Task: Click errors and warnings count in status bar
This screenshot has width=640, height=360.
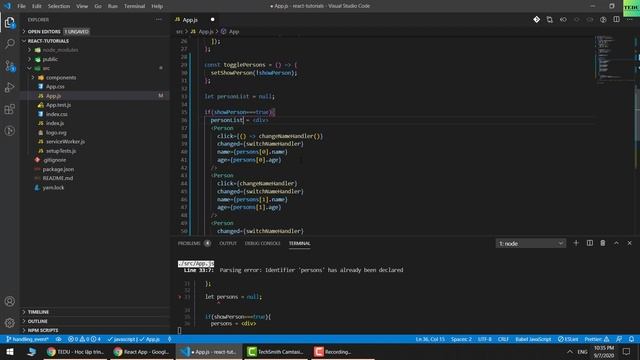Action: click(x=84, y=339)
